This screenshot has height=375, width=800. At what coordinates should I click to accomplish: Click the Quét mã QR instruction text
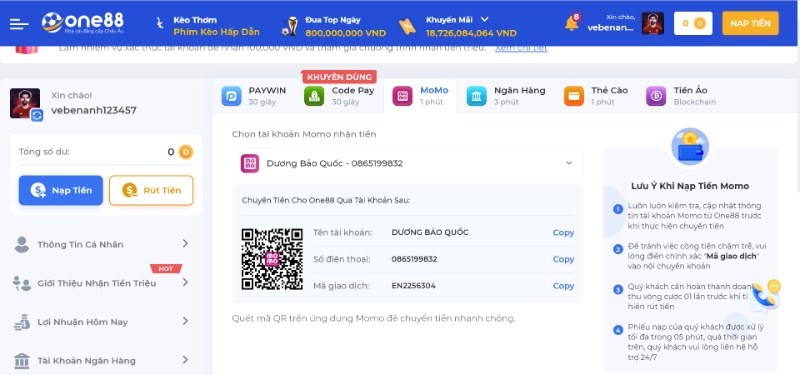tap(373, 319)
